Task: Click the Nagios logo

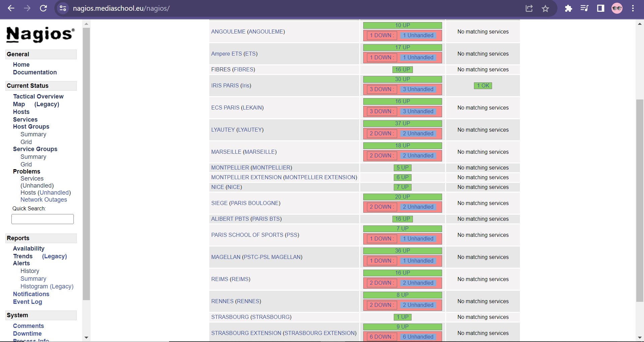Action: coord(40,35)
